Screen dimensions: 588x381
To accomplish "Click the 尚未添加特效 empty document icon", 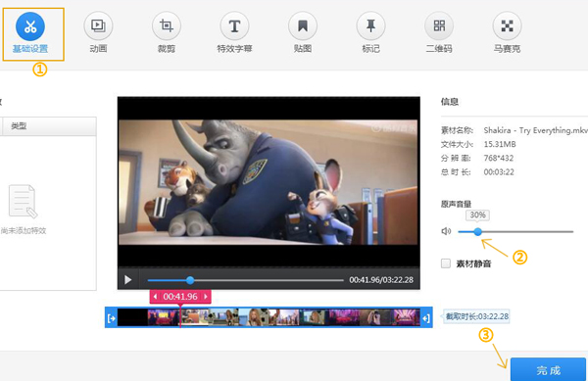I will coord(23,201).
